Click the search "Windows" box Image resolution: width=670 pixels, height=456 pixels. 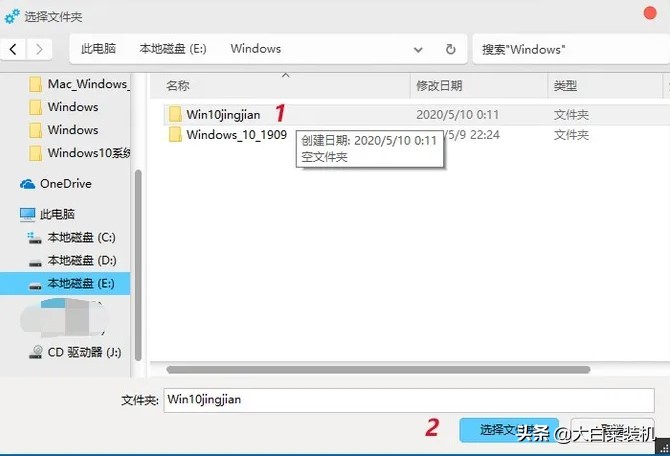(x=571, y=49)
